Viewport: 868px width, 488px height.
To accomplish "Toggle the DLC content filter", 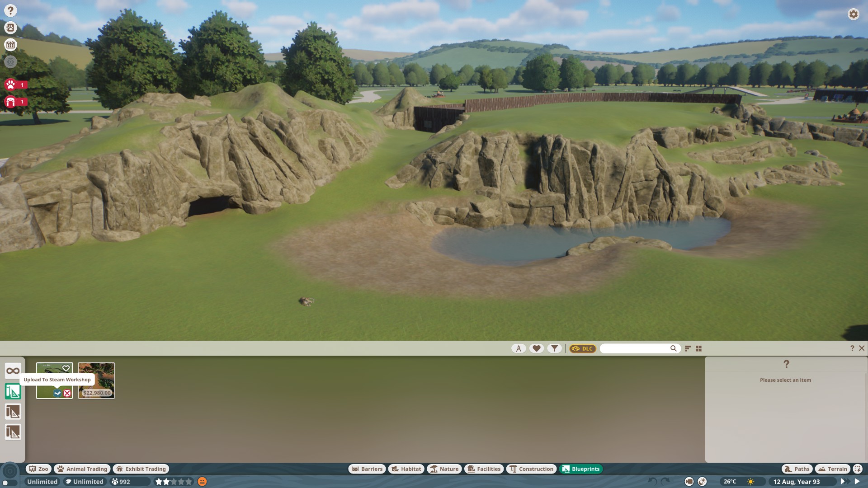I will click(583, 348).
